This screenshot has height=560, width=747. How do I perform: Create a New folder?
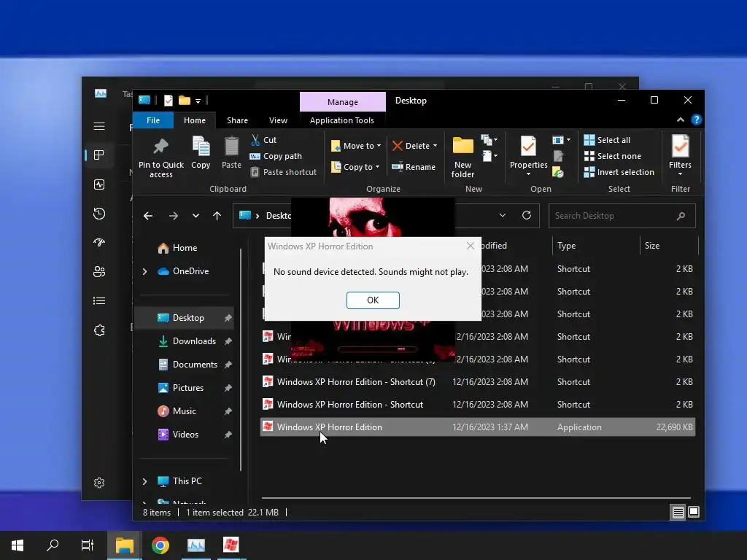(x=463, y=157)
